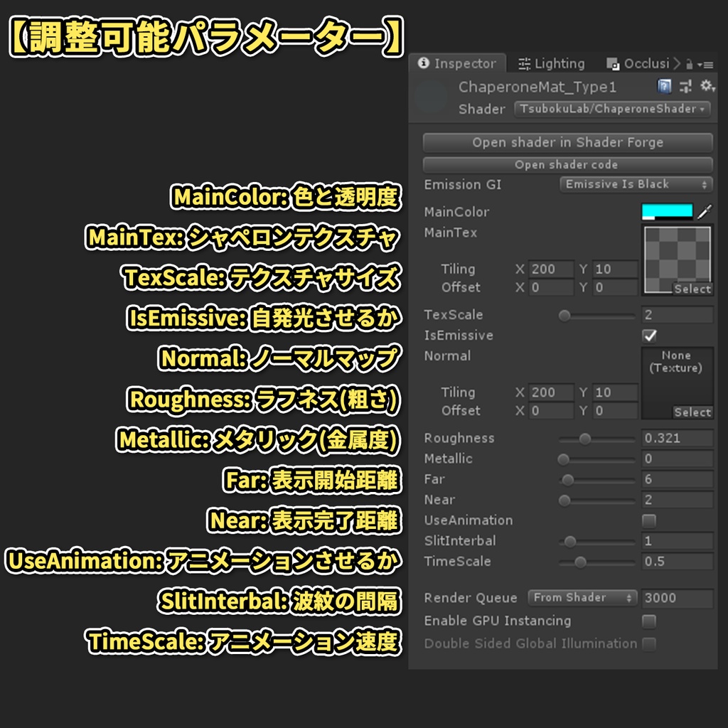Screen dimensions: 728x728
Task: Open the Emission GI dropdown
Action: click(x=636, y=184)
